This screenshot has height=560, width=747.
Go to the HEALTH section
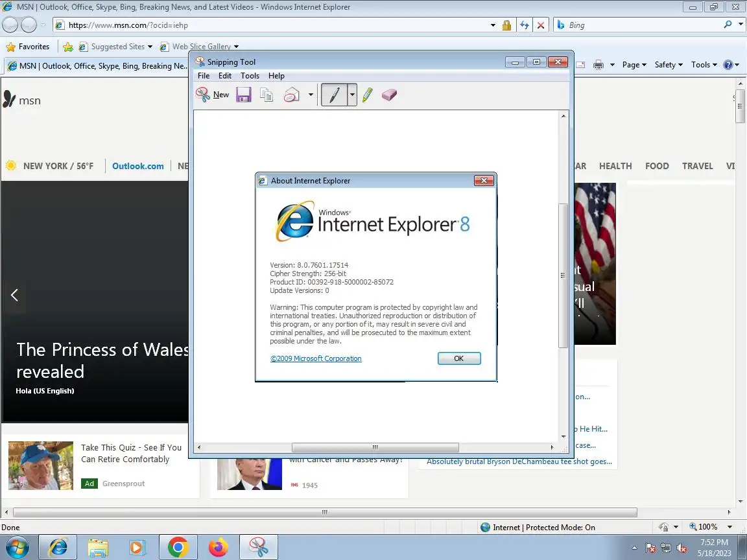point(615,166)
